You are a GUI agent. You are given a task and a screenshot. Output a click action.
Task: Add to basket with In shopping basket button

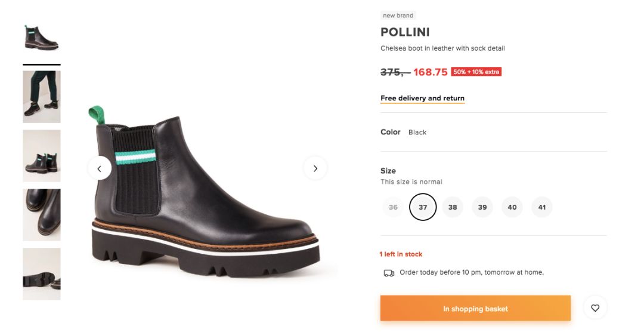click(x=475, y=309)
